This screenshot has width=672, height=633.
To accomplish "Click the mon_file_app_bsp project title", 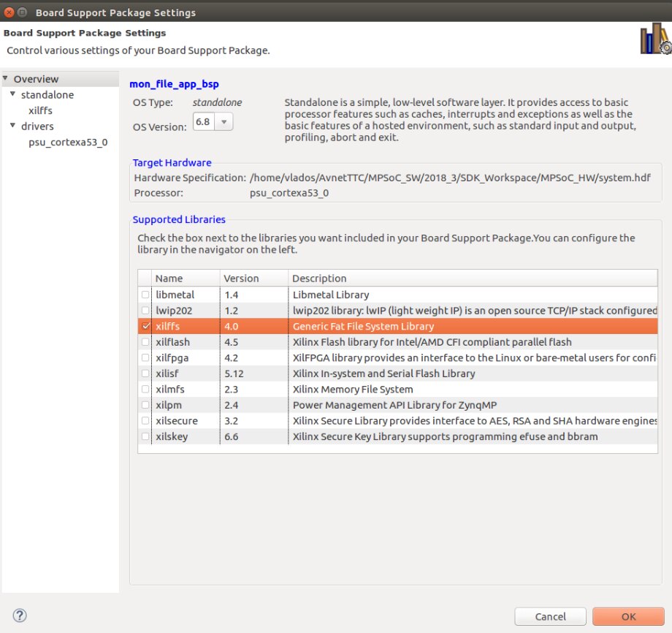I will point(174,84).
